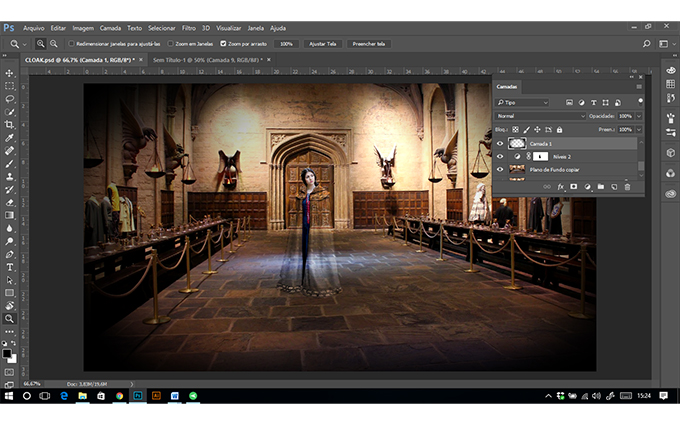Select the Move tool
680x425 pixels.
point(9,73)
